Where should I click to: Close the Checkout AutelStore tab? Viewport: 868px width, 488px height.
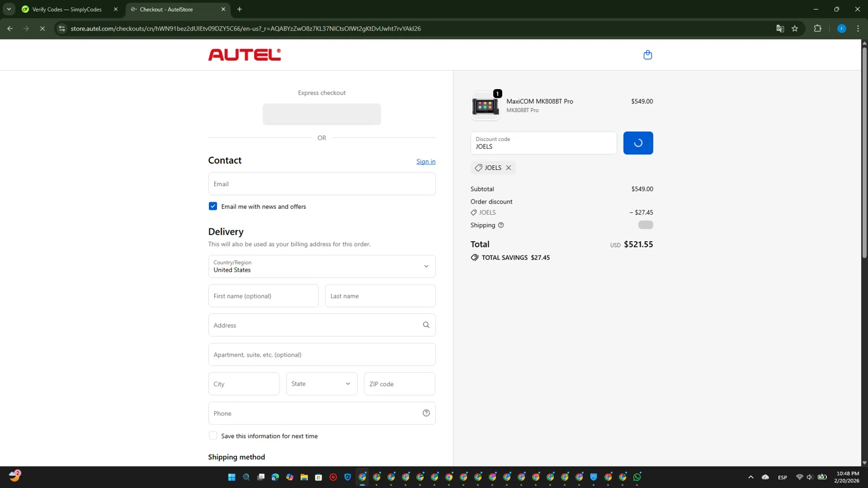pos(223,9)
